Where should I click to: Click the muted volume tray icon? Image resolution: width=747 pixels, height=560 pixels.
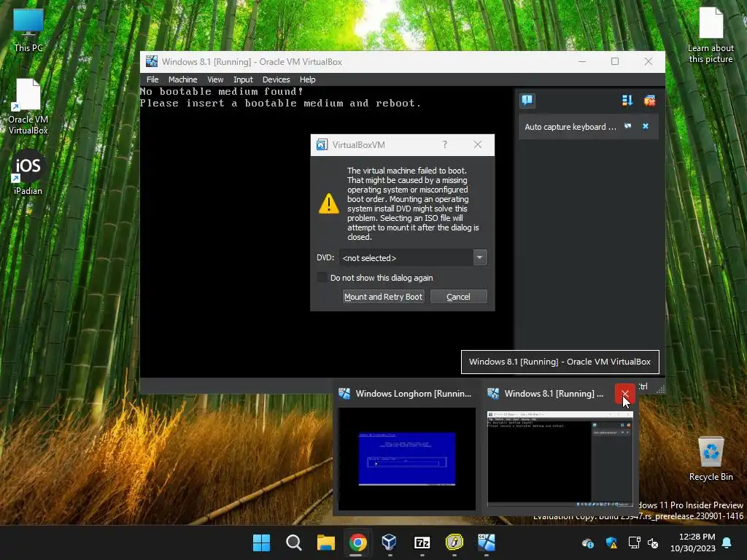(653, 542)
